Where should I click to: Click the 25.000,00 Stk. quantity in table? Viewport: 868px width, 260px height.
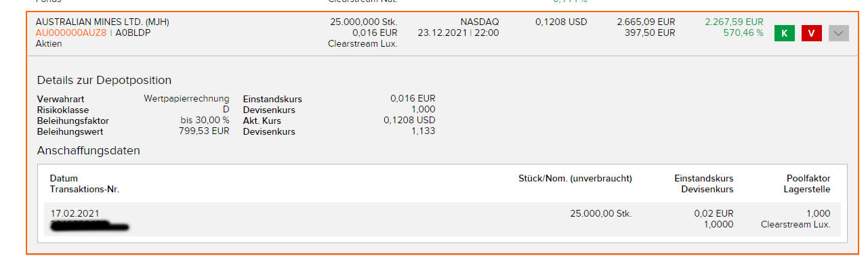pyautogui.click(x=600, y=213)
